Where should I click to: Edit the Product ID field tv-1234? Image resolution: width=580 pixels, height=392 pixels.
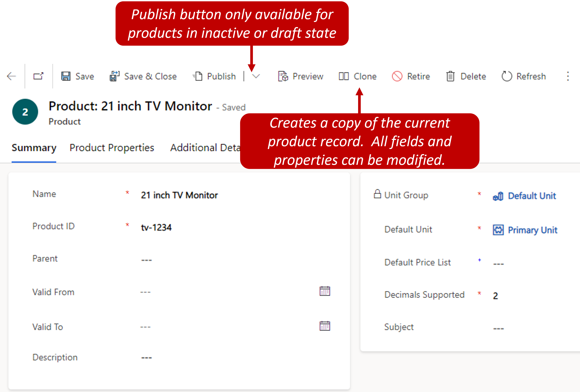click(156, 227)
